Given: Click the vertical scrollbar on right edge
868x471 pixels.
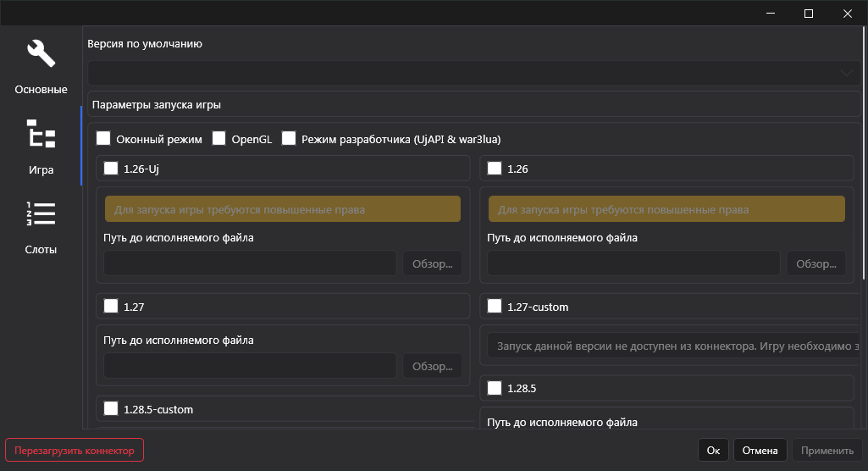Looking at the screenshot, I should click(x=865, y=152).
